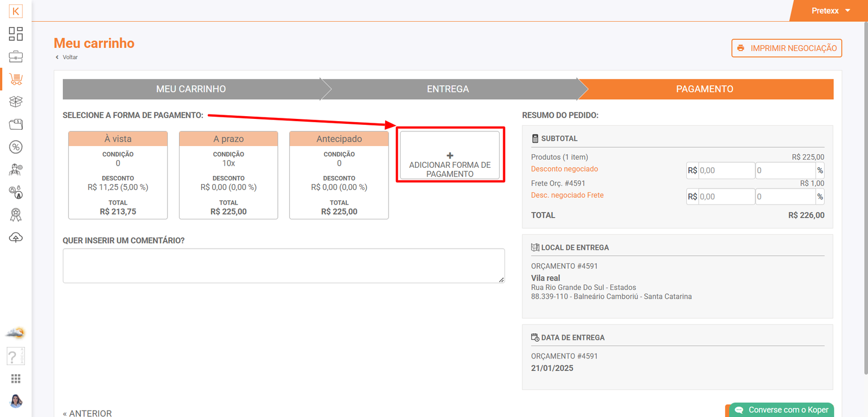Go to the Meu Carrinho step tab
868x417 pixels.
tap(191, 89)
